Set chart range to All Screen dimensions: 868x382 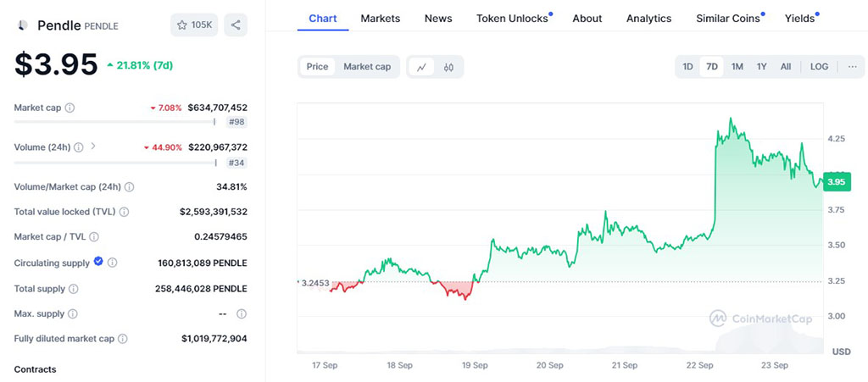coord(786,67)
